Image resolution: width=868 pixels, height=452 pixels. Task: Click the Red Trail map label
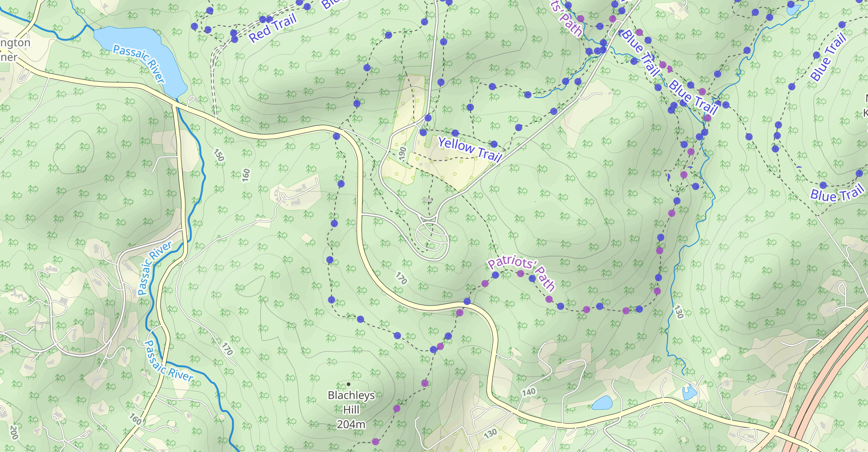tap(273, 28)
